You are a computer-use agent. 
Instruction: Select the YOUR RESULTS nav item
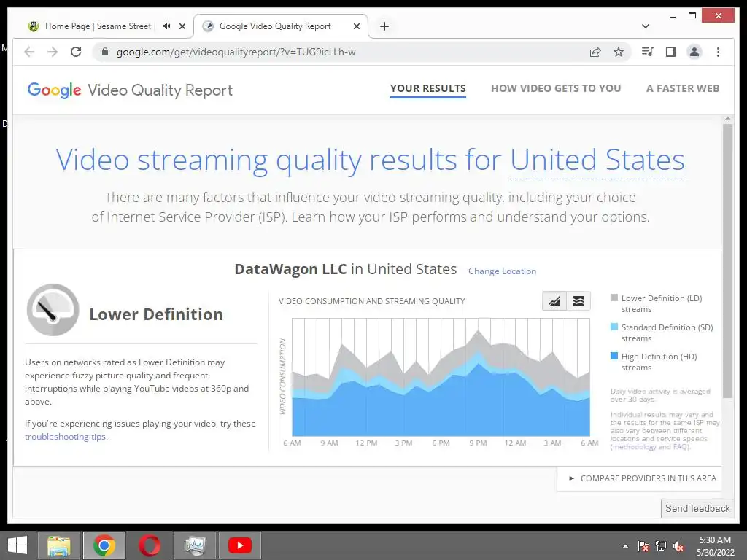click(x=427, y=88)
